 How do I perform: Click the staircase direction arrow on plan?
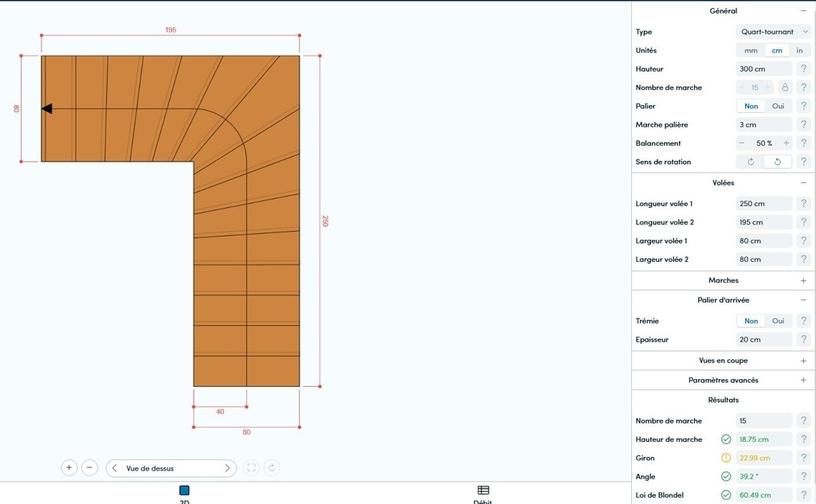pyautogui.click(x=47, y=108)
